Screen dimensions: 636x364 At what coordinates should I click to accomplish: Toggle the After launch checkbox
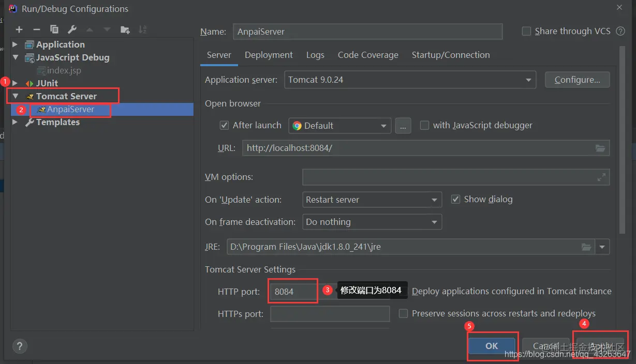224,125
